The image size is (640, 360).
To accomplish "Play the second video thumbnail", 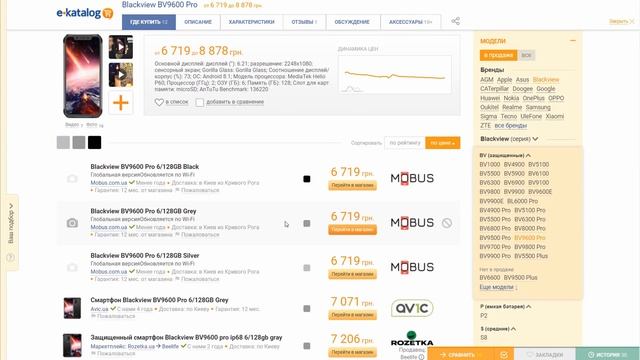I will click(x=120, y=75).
